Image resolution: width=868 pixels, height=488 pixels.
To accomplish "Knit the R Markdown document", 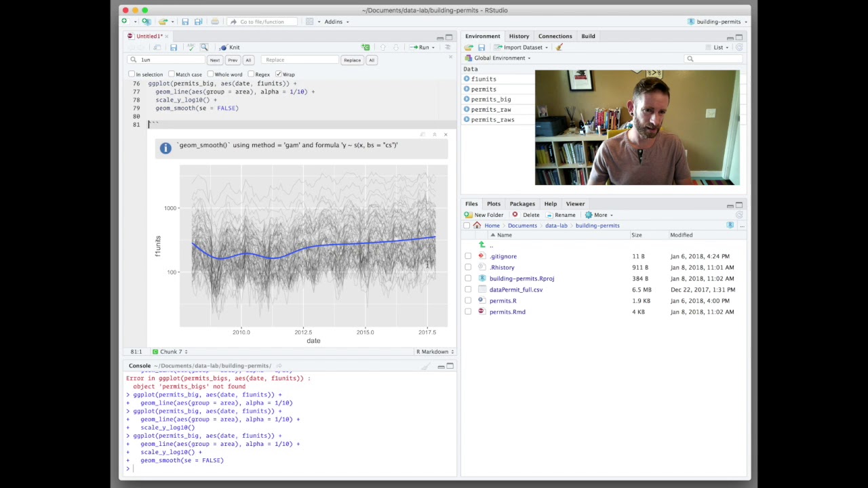I will pos(230,47).
